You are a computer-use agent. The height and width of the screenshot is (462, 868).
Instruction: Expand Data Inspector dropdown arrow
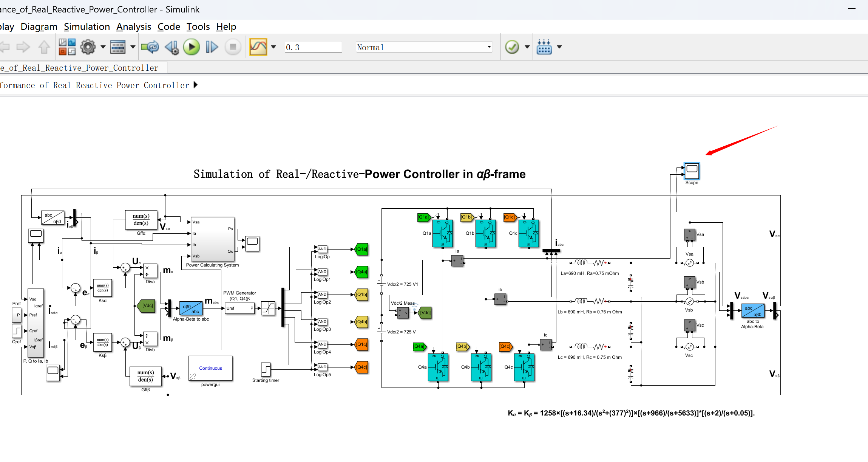(x=274, y=47)
